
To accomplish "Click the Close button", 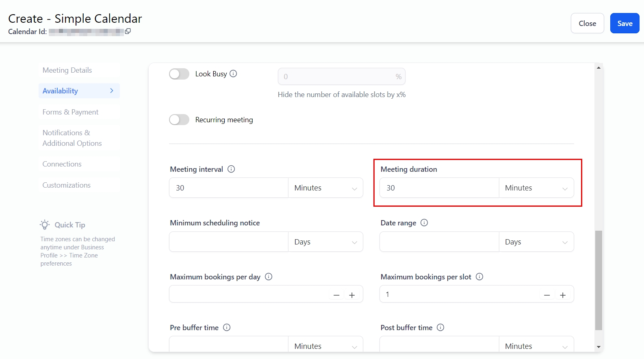I will point(587,24).
